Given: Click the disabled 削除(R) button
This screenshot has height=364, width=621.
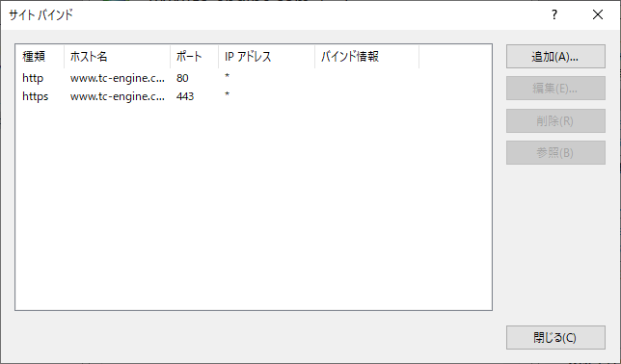Looking at the screenshot, I should tap(555, 120).
